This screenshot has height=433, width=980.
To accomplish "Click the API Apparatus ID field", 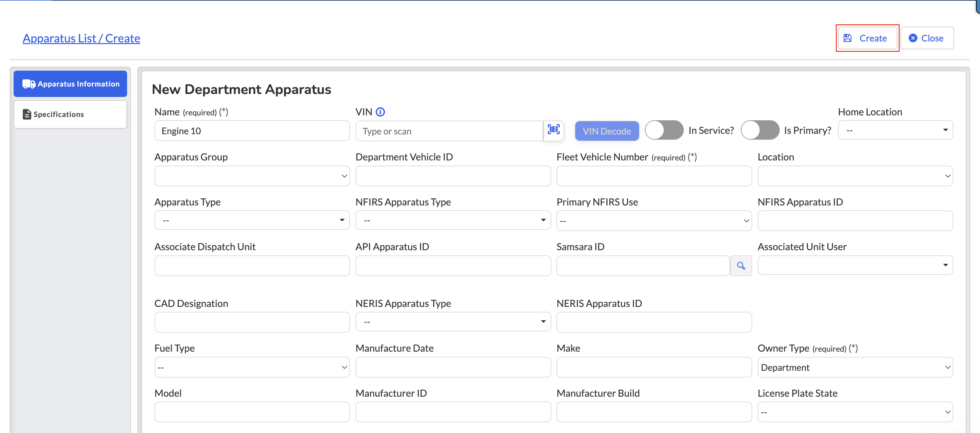I will (453, 265).
